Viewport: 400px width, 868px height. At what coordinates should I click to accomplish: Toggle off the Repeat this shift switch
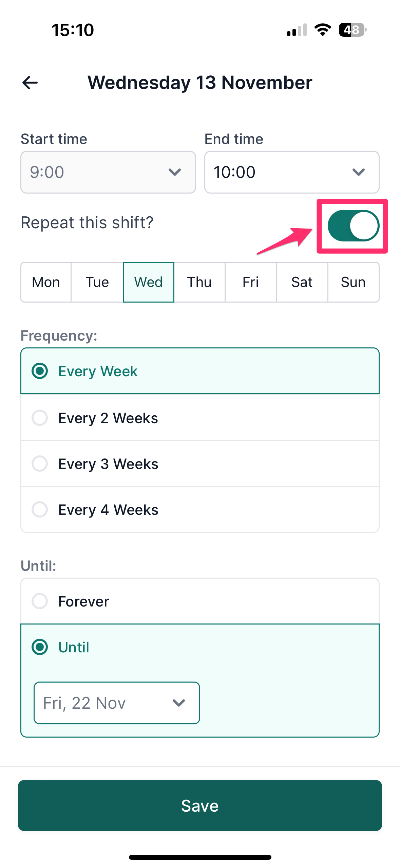click(353, 226)
